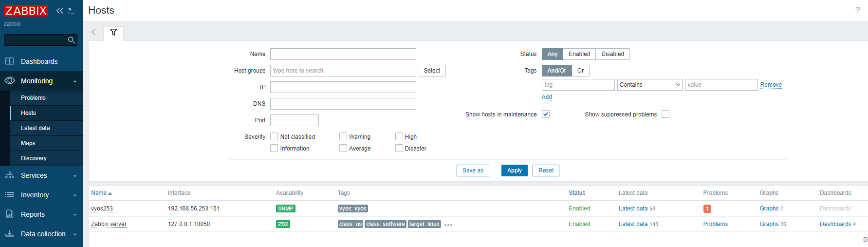The width and height of the screenshot is (868, 247).
Task: Collapse the Monitoring menu section
Action: (x=74, y=81)
